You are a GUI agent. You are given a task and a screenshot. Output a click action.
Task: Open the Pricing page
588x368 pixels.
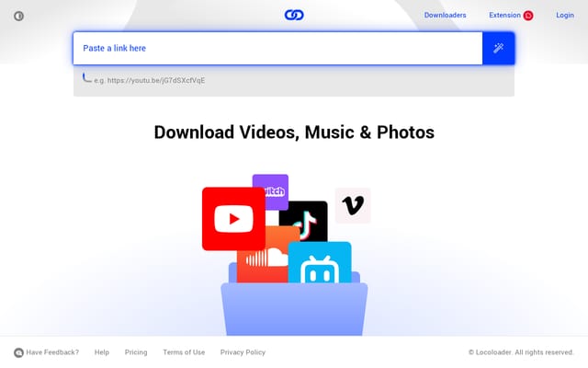click(136, 352)
